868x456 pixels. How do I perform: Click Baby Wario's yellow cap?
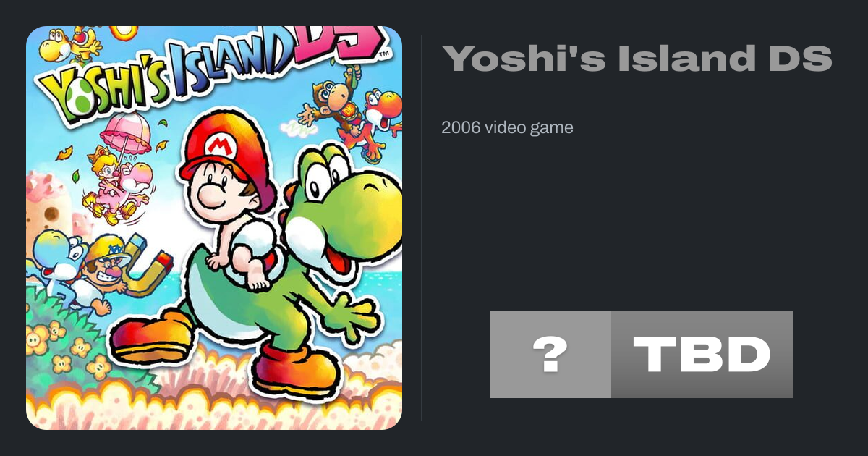point(106,250)
